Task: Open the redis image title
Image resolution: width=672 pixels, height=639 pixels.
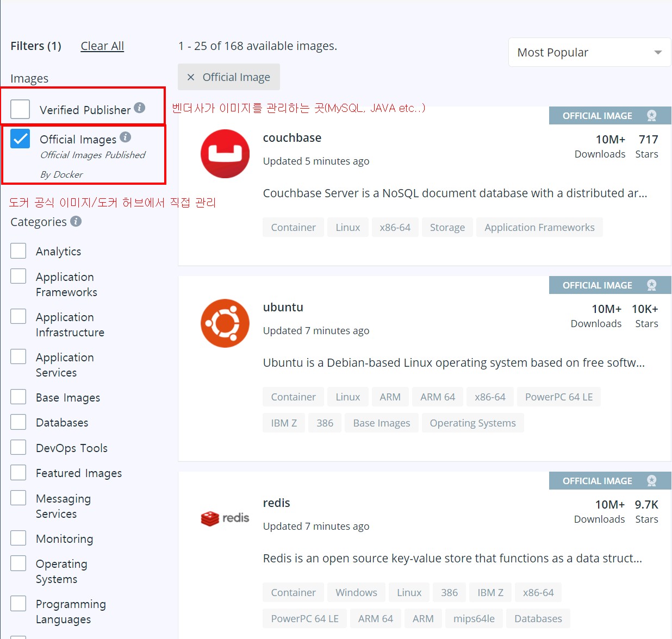Action: coord(276,503)
